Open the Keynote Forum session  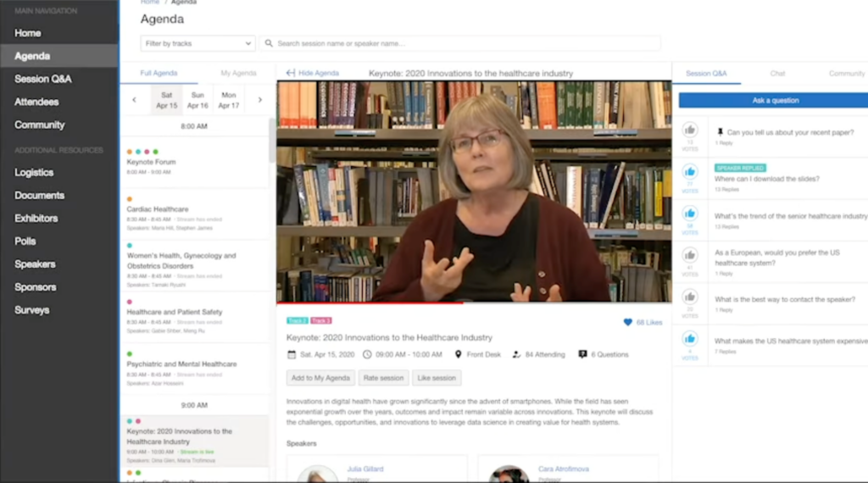[194, 162]
